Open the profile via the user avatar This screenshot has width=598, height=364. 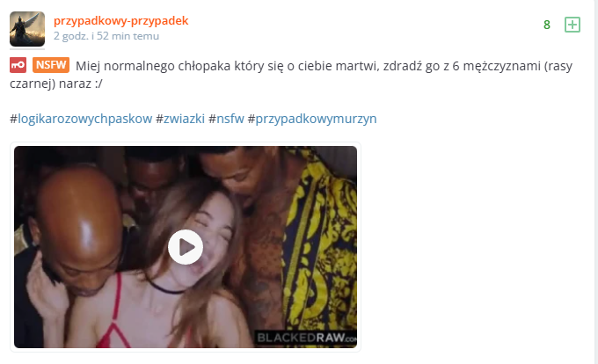(x=27, y=29)
